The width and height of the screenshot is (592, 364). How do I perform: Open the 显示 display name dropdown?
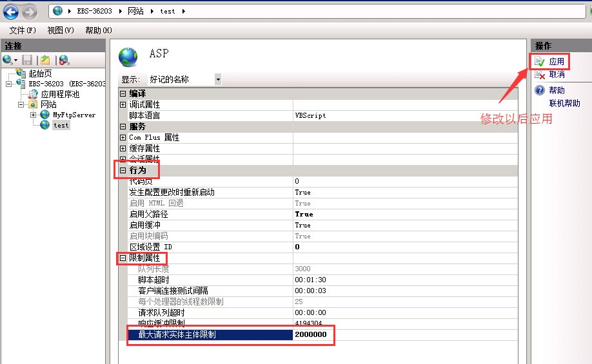tap(218, 79)
